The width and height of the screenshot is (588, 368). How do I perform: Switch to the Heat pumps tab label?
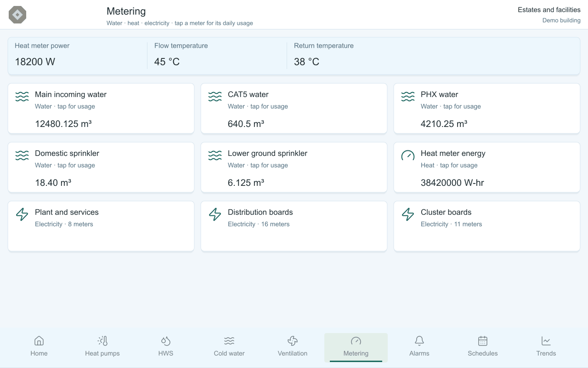click(102, 353)
